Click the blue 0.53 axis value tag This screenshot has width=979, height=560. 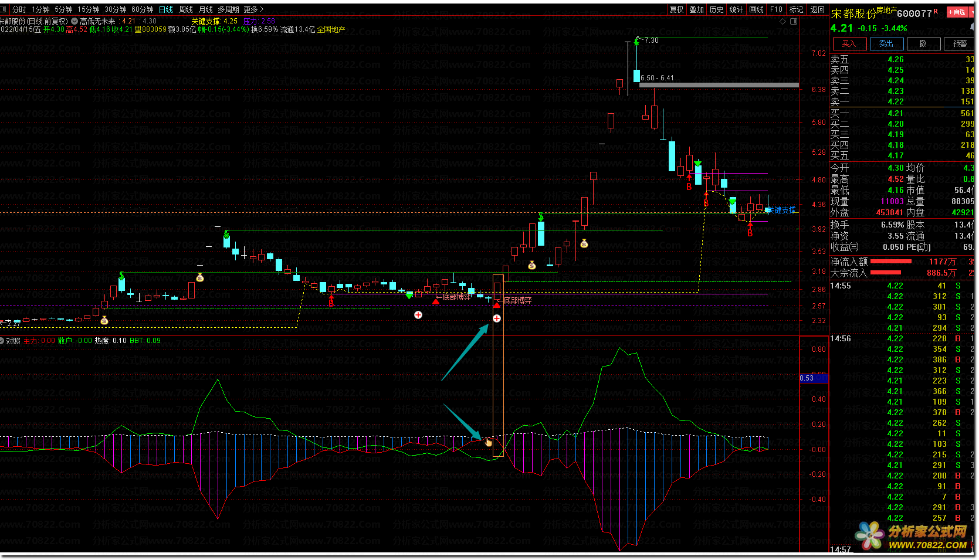(x=814, y=378)
